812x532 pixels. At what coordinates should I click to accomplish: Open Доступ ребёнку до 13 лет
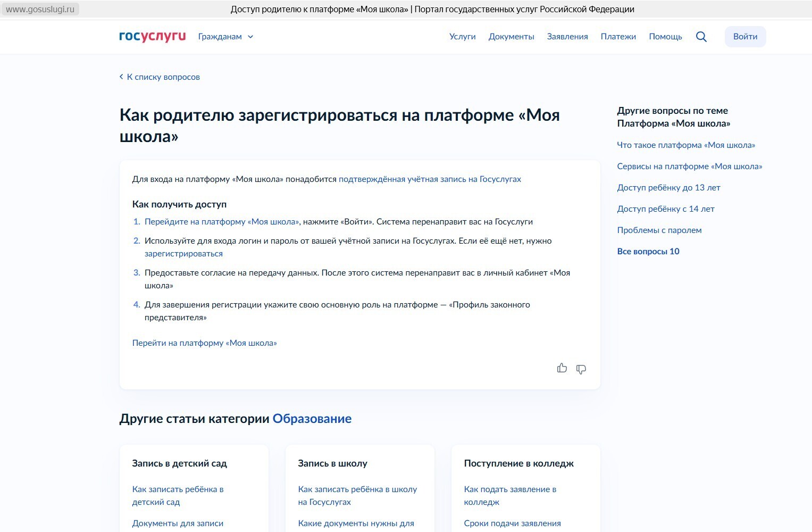tap(668, 188)
